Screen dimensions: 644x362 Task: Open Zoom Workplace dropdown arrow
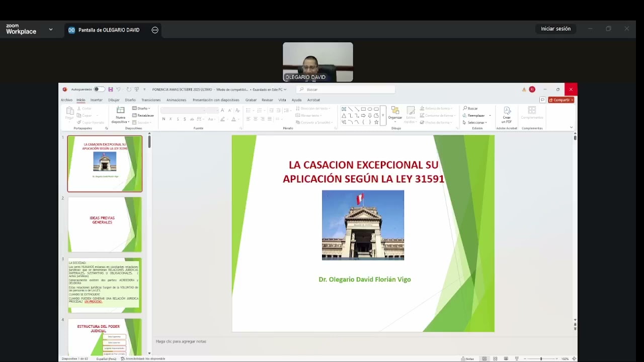click(x=51, y=29)
